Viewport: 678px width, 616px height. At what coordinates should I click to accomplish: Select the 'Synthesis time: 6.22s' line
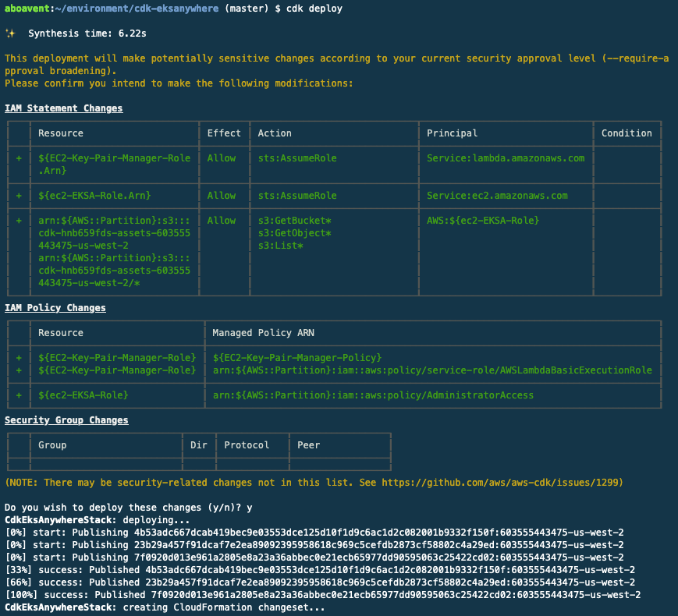coord(87,34)
